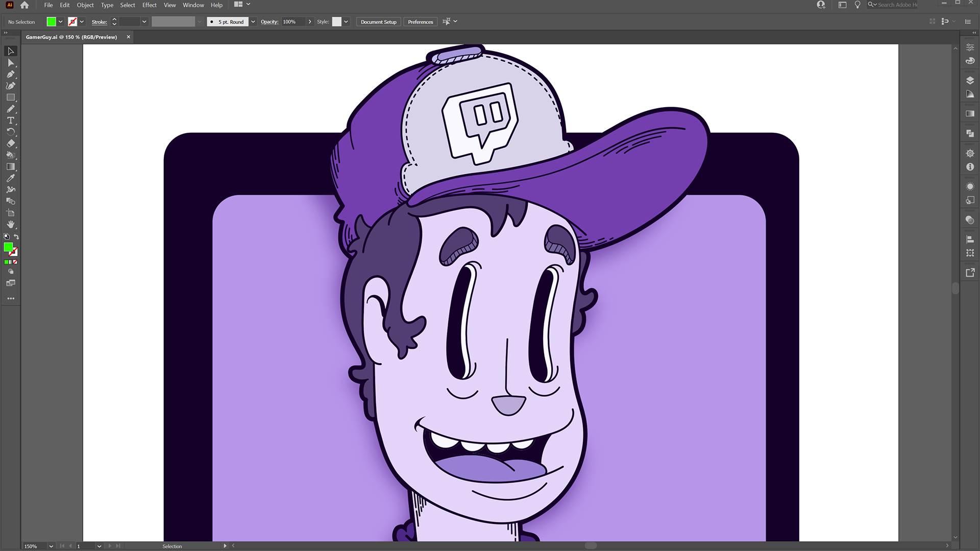Expand the Opacity slider arrow
The width and height of the screenshot is (980, 551).
click(x=309, y=22)
